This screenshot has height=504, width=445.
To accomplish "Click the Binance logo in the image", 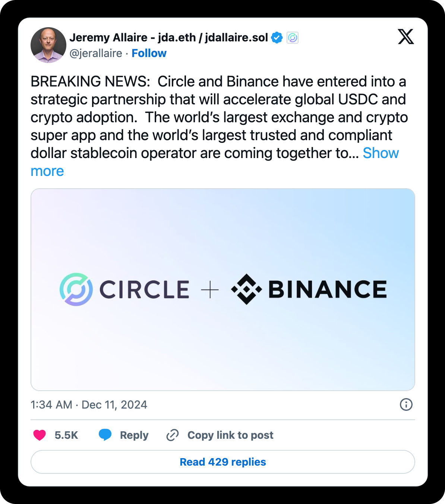I will pos(309,289).
